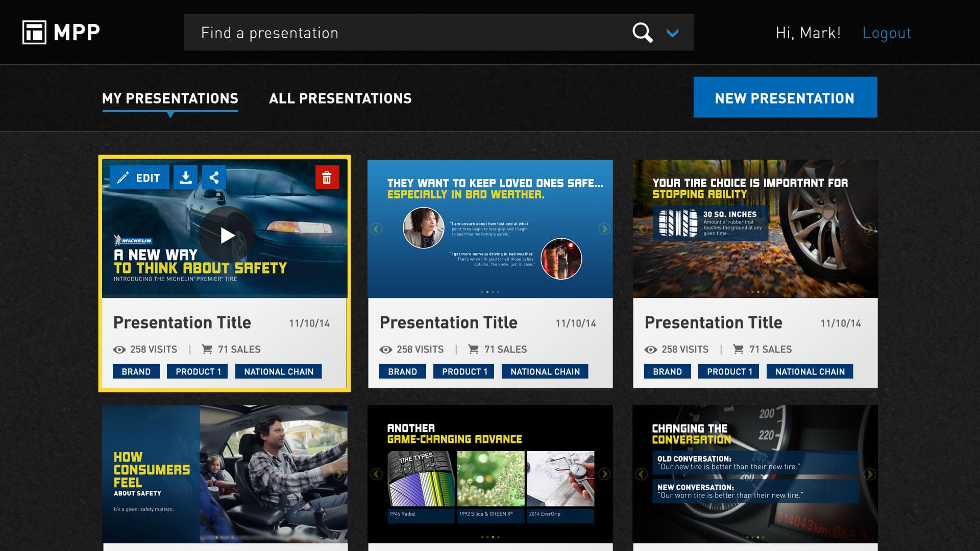980x551 pixels.
Task: Open the How Consumers Feel thumbnail
Action: pyautogui.click(x=225, y=474)
